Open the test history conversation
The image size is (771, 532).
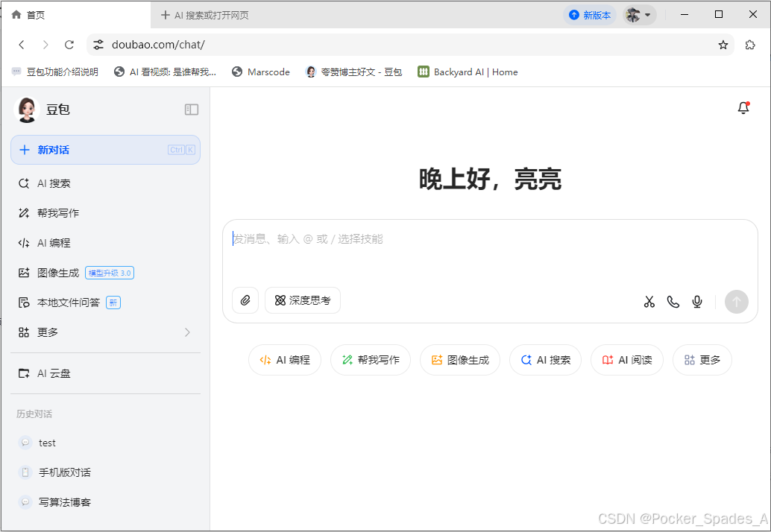pos(47,443)
